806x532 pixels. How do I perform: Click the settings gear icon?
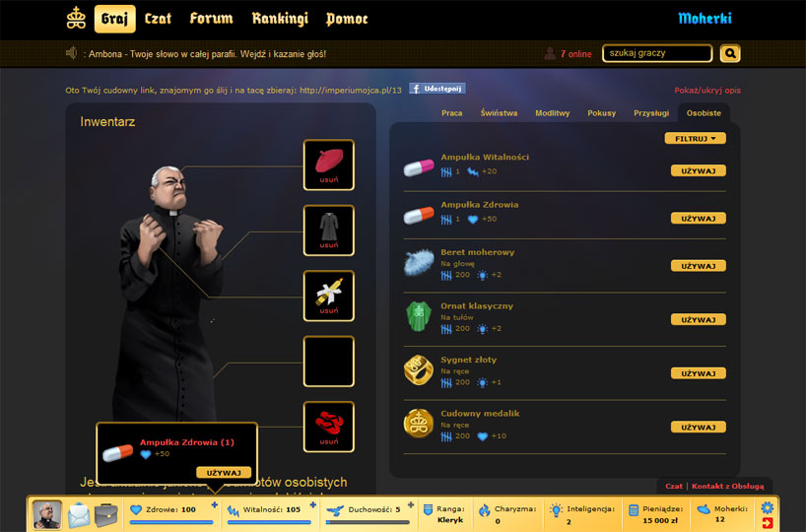pyautogui.click(x=767, y=507)
